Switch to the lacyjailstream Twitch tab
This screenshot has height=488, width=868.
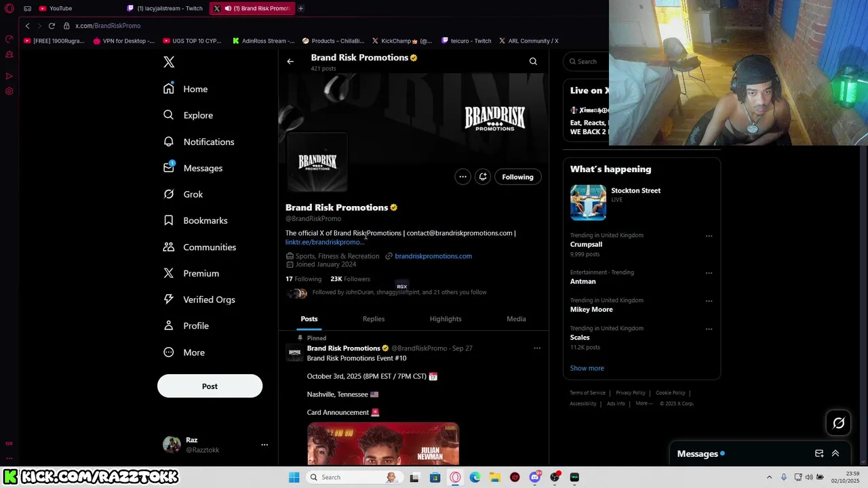pyautogui.click(x=165, y=8)
